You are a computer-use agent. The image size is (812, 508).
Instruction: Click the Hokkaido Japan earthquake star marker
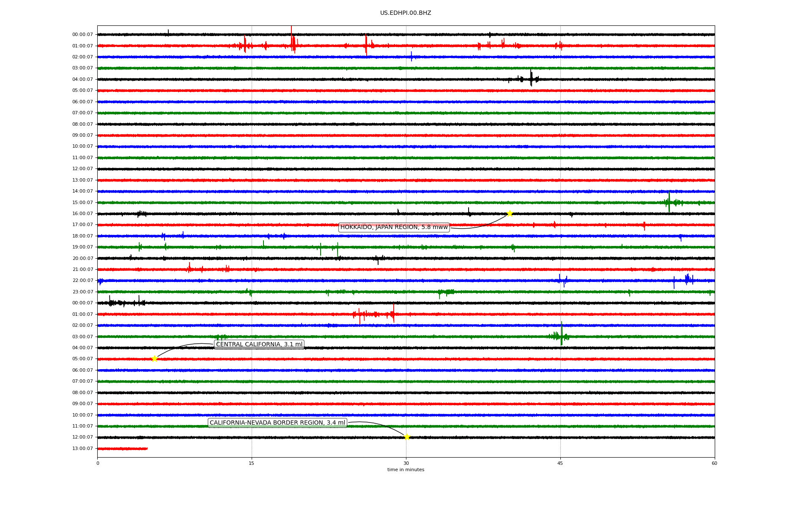click(510, 213)
